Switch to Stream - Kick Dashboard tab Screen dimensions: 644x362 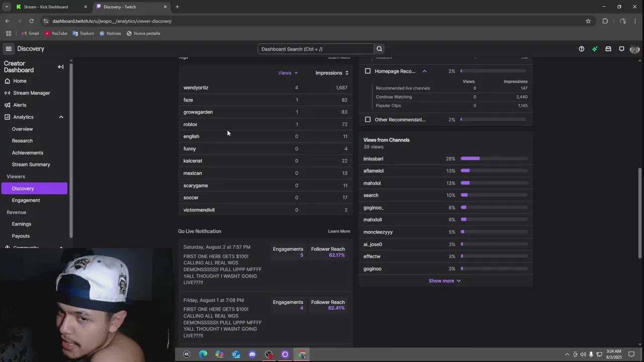(50, 7)
